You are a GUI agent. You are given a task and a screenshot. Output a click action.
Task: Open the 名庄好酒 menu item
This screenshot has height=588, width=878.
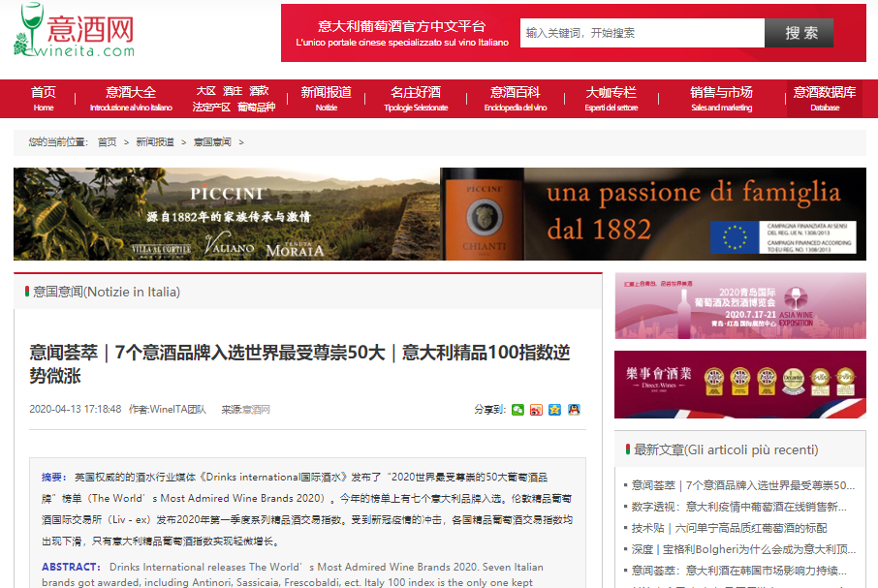coord(416,98)
